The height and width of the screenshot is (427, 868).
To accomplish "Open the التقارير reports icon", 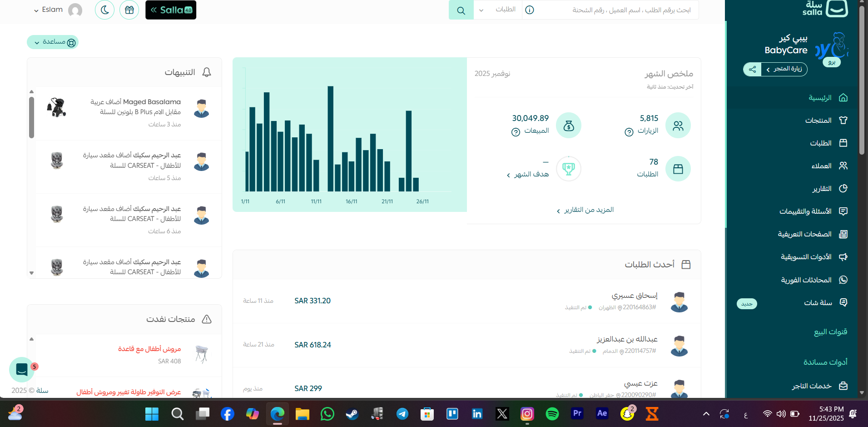I will [843, 188].
